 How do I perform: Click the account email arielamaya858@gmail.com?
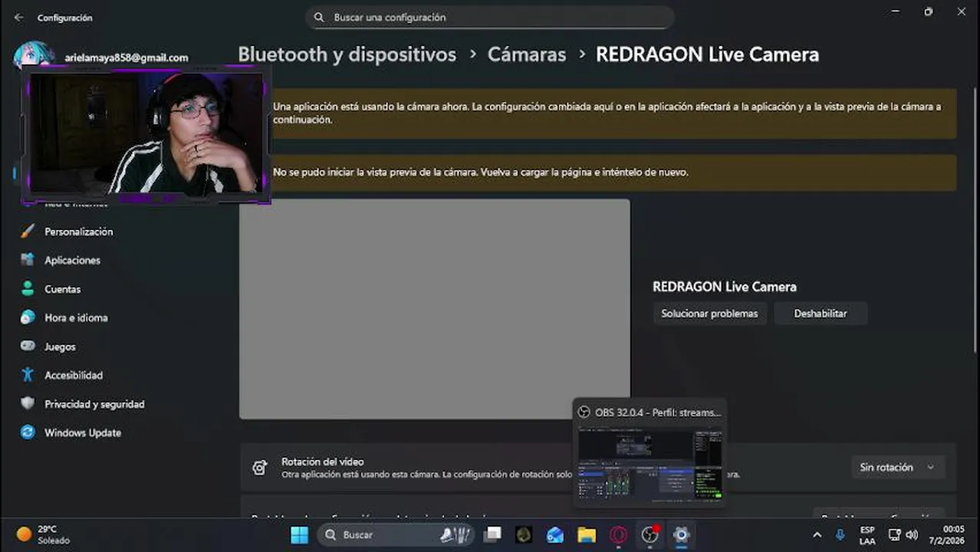pos(127,58)
